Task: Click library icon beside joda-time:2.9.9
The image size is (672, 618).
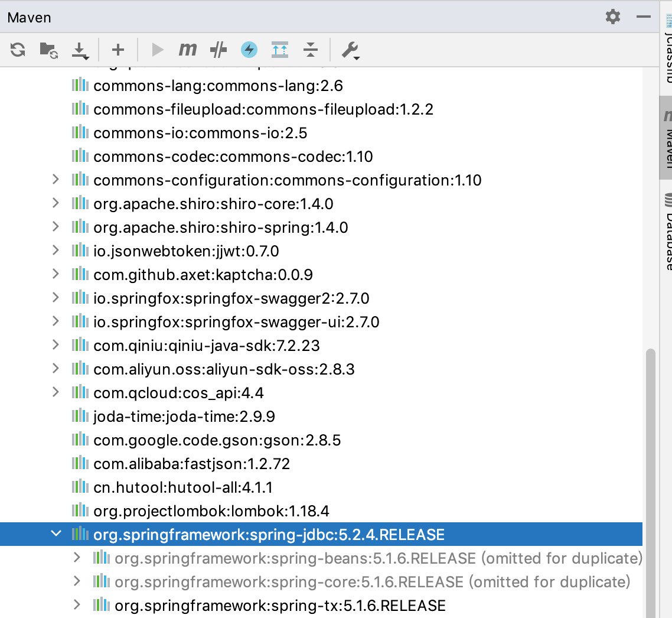Action: 80,415
